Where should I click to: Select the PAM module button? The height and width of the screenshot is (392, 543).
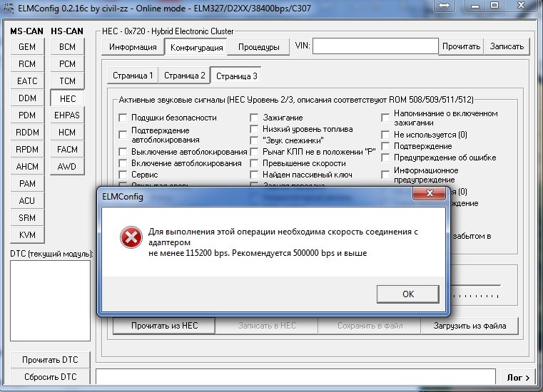tap(27, 184)
